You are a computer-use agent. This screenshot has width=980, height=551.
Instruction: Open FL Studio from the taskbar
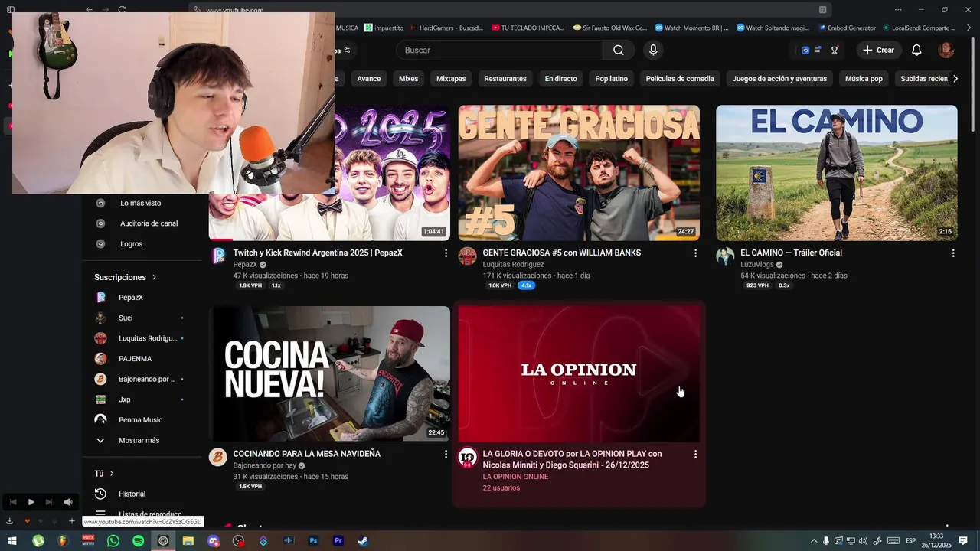click(63, 541)
